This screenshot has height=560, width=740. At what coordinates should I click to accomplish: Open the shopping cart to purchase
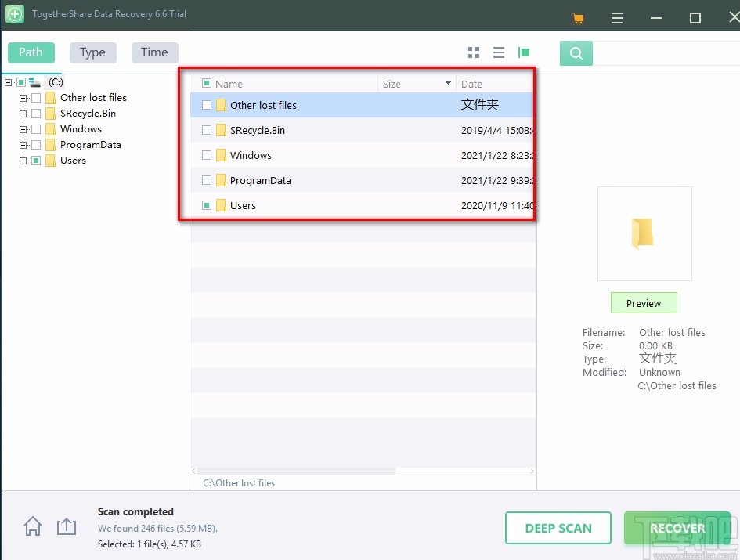pos(577,16)
